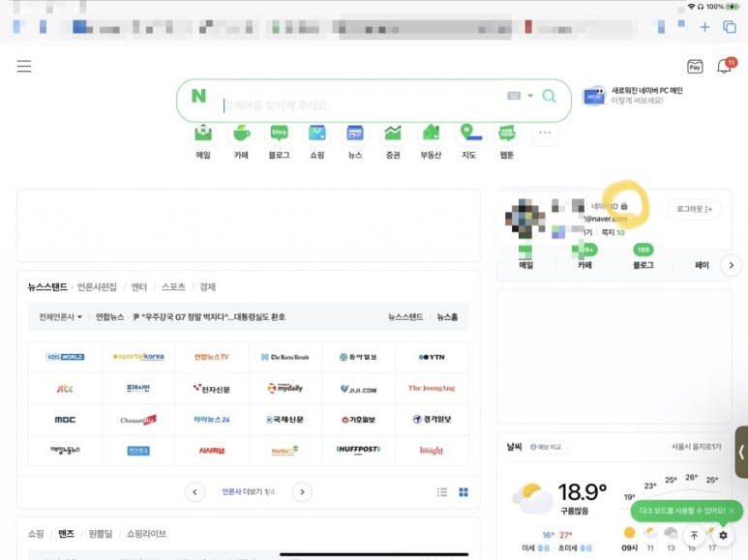
Task: Open HUFFPOST press logo
Action: (x=358, y=450)
